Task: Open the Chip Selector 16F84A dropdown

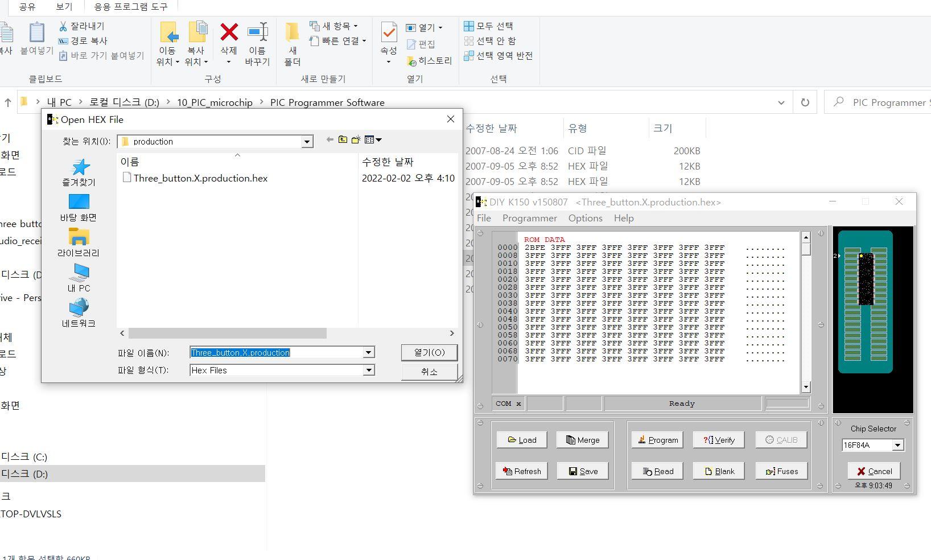Action: point(898,445)
